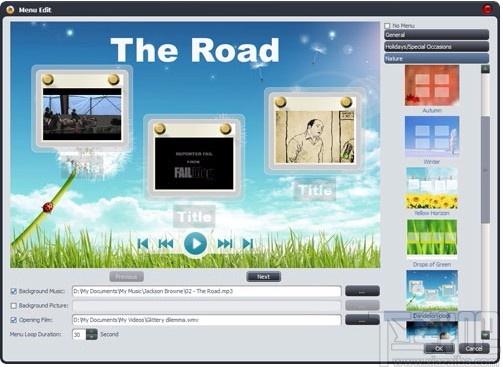The width and height of the screenshot is (503, 367).
Task: Close the Menu Edit dialog with red button
Action: pos(487,9)
